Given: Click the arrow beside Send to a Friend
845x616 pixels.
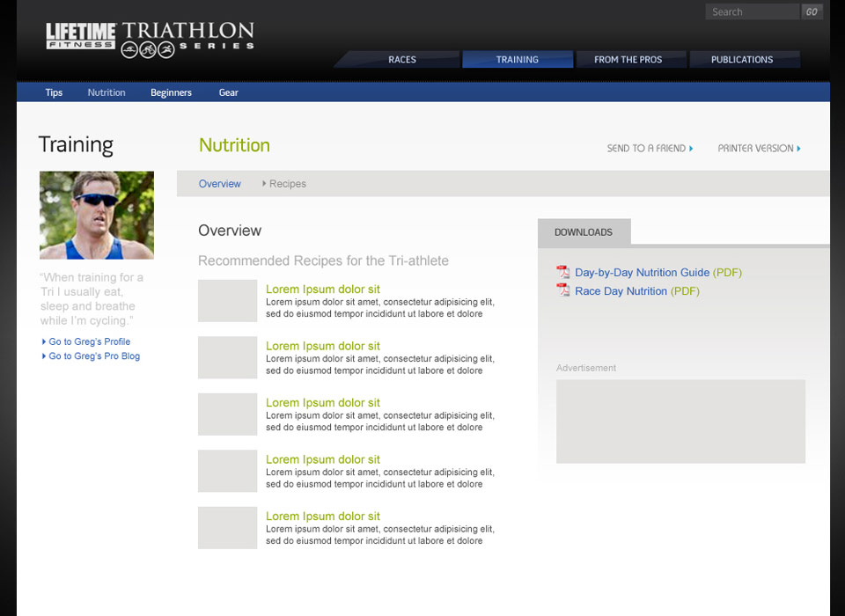Looking at the screenshot, I should click(x=691, y=148).
